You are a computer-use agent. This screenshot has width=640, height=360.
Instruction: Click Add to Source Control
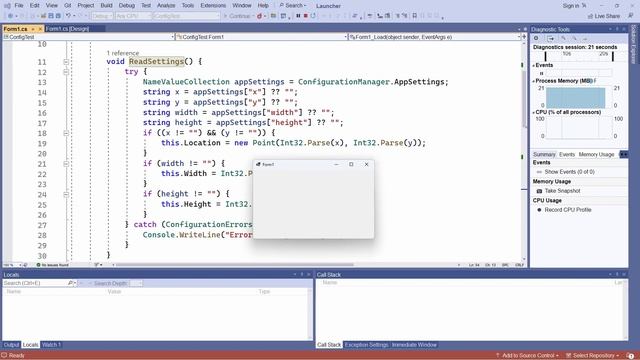pyautogui.click(x=527, y=356)
